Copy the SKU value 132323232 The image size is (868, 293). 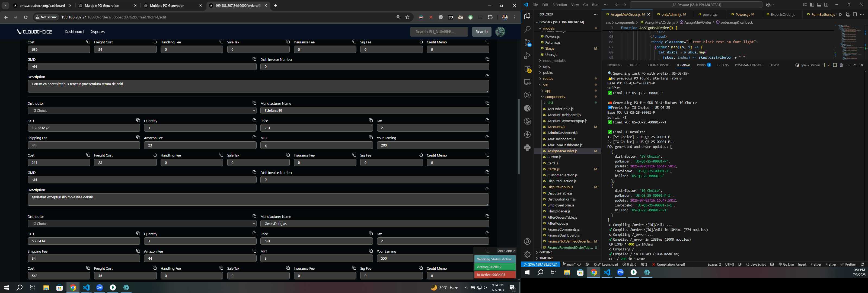coord(138,120)
